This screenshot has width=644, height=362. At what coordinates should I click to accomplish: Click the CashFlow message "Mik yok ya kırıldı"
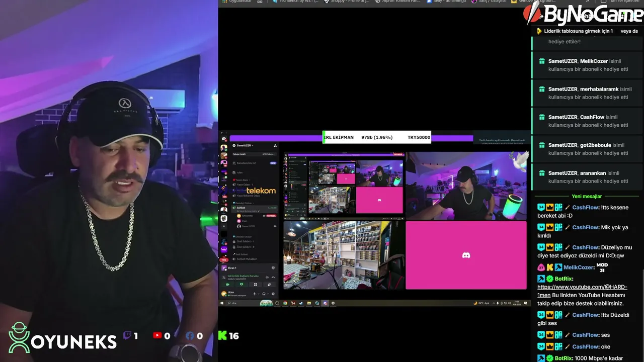coord(583,231)
